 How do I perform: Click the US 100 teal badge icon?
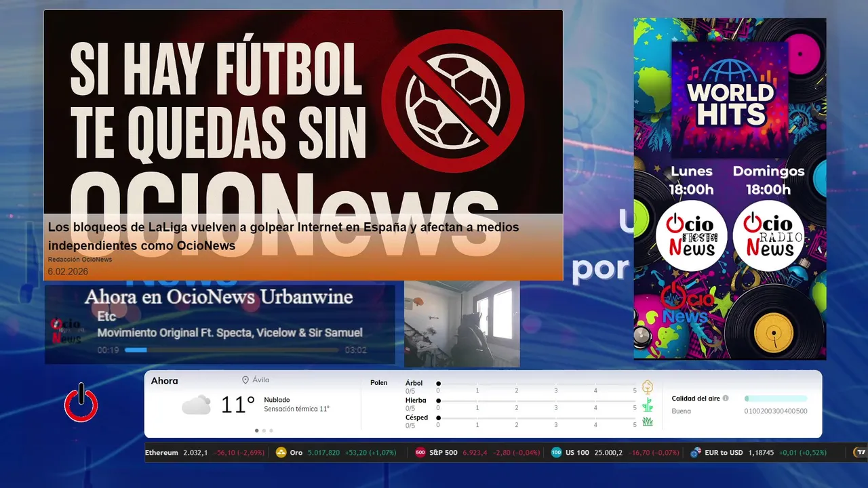[557, 453]
